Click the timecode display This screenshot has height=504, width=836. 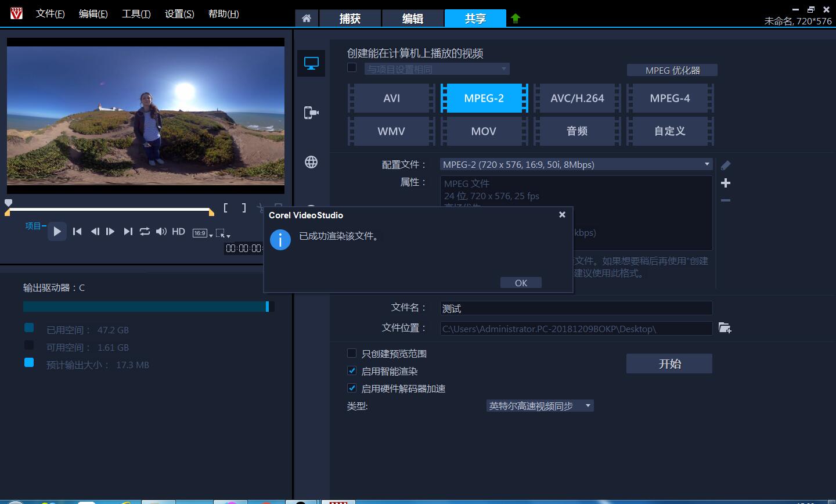244,249
